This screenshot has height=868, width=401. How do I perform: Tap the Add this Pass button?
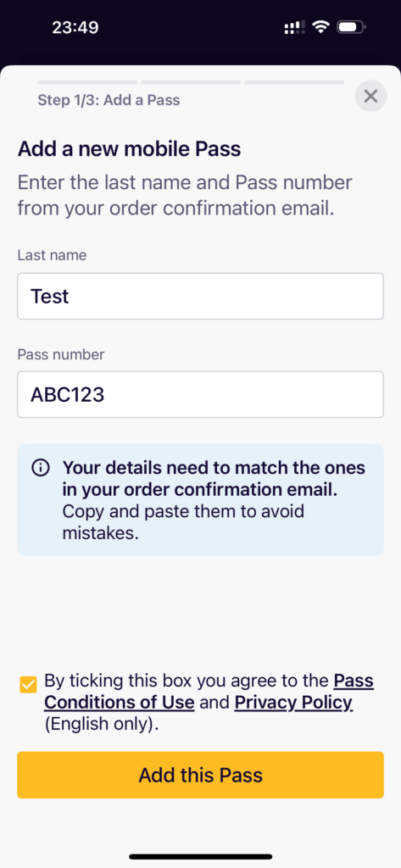click(200, 775)
